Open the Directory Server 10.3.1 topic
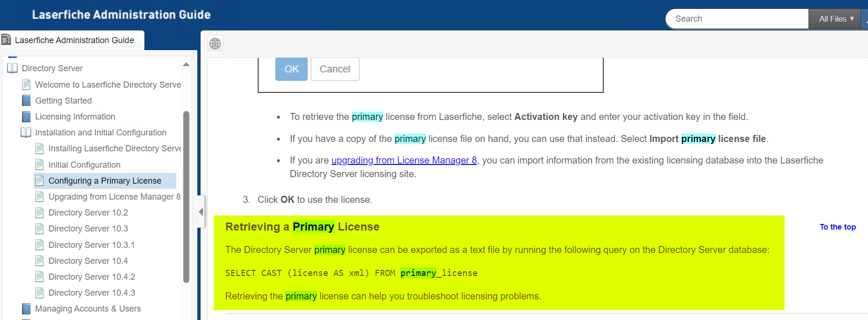The width and height of the screenshot is (868, 320). coord(91,245)
